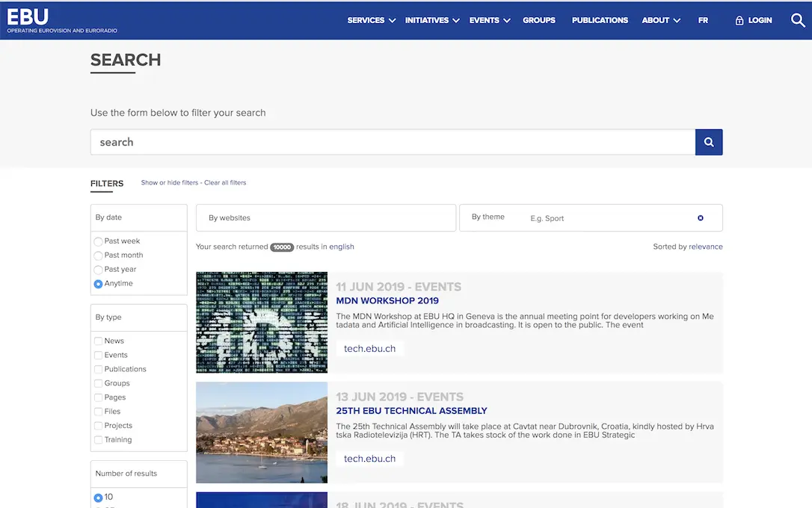812x508 pixels.
Task: Expand the About menu chevron
Action: [677, 21]
